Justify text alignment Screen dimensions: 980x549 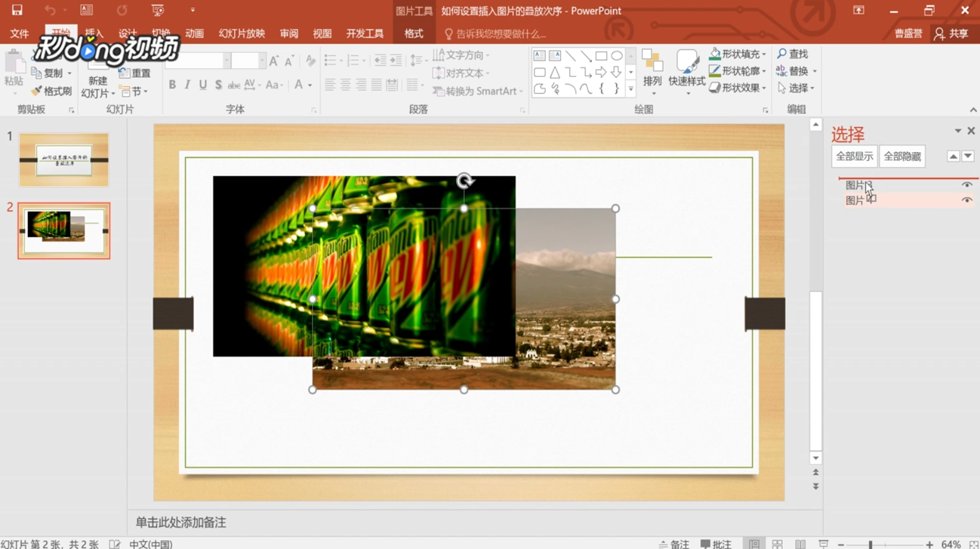coord(377,85)
